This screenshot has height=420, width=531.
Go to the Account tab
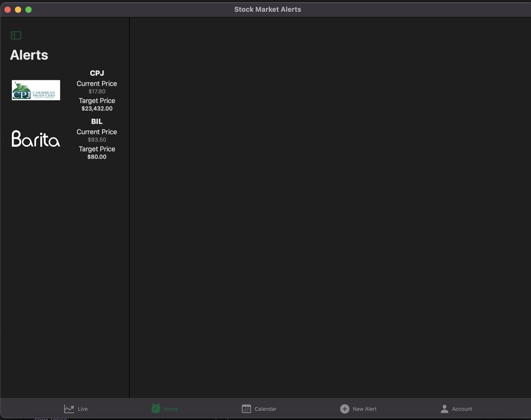point(462,409)
